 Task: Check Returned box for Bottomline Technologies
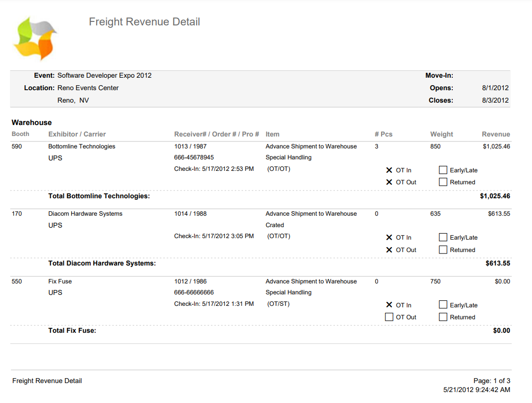443,182
